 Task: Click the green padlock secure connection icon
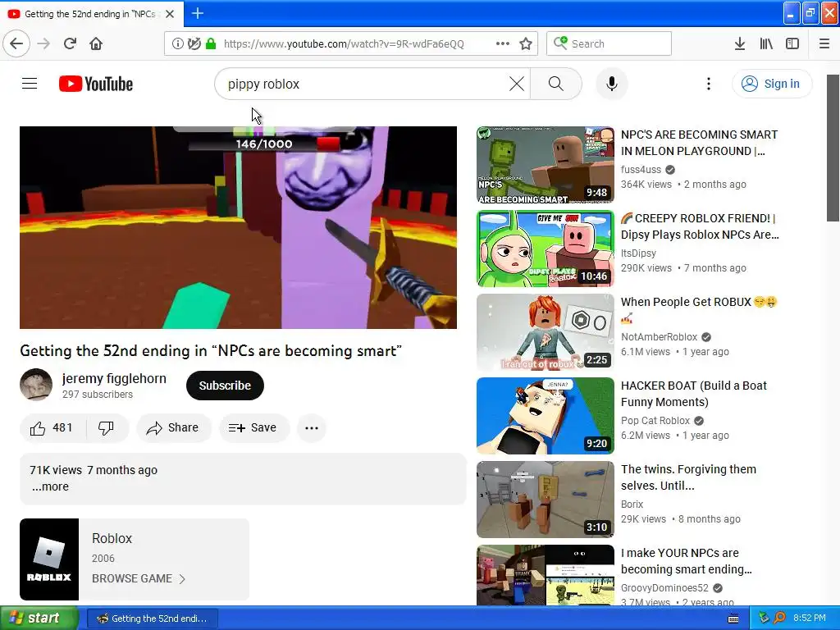pyautogui.click(x=211, y=43)
